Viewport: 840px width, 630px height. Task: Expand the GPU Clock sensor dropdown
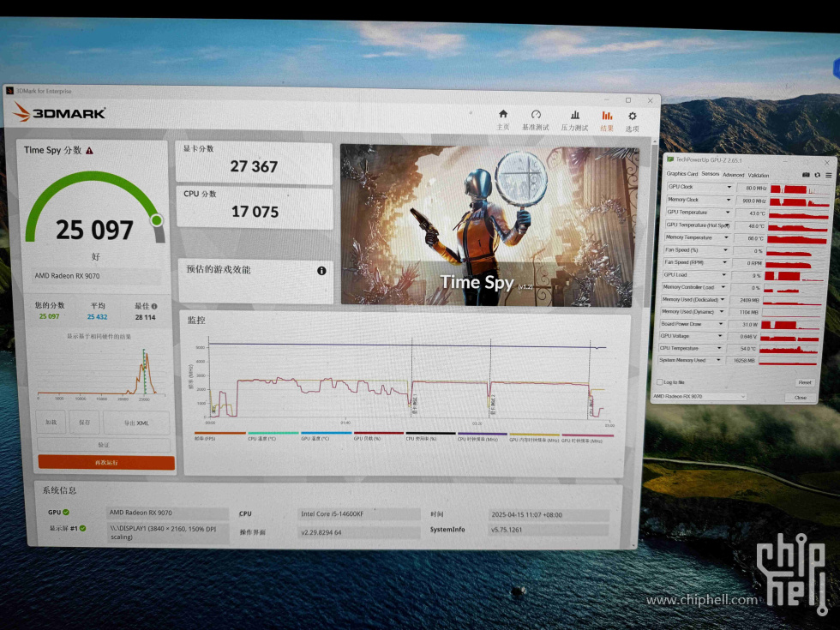click(x=729, y=187)
